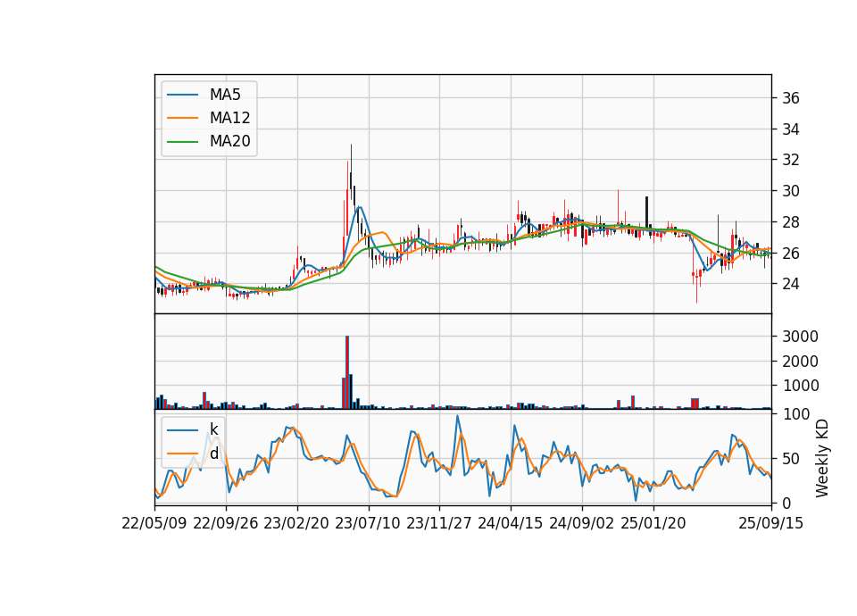
Task: Click the price axis value 34
Action: click(x=790, y=129)
